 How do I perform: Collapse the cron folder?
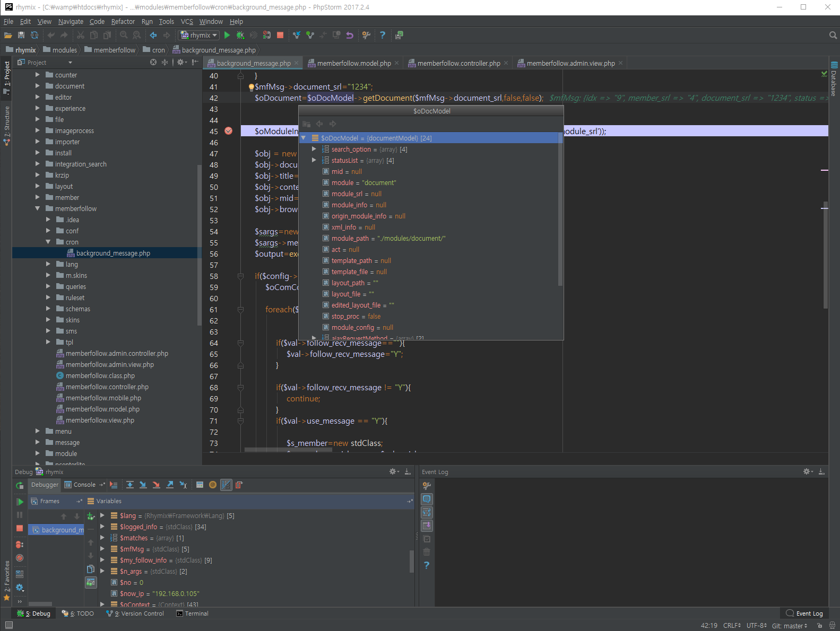[48, 242]
